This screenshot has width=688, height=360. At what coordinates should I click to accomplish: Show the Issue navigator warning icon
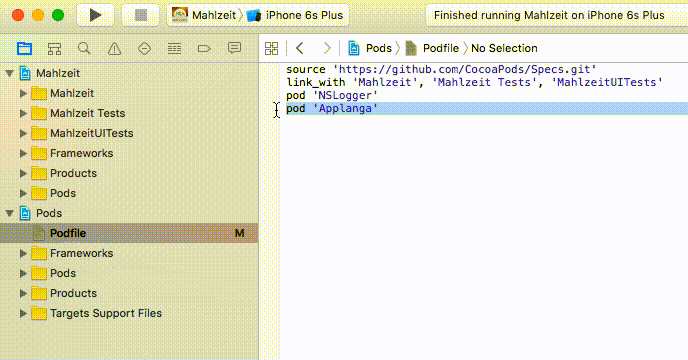115,48
